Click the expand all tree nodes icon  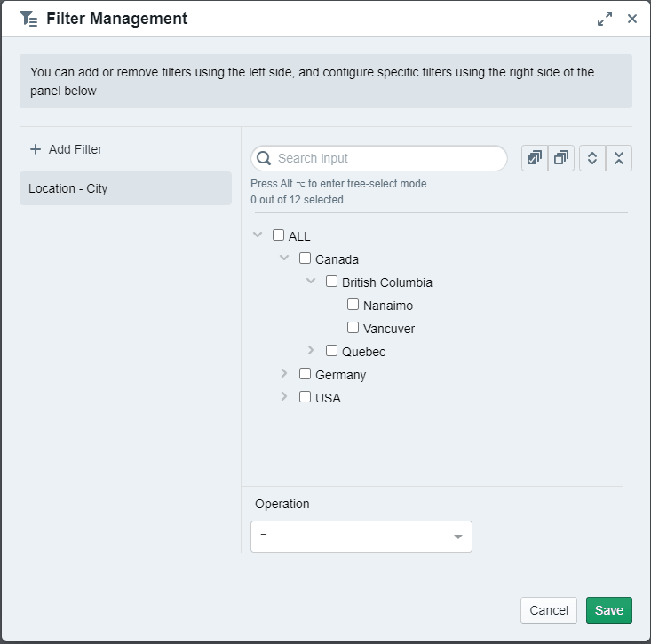point(592,158)
